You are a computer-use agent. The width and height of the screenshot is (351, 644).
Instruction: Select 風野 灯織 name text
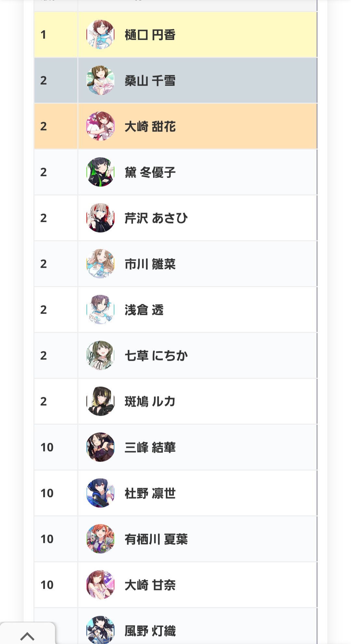point(150,631)
